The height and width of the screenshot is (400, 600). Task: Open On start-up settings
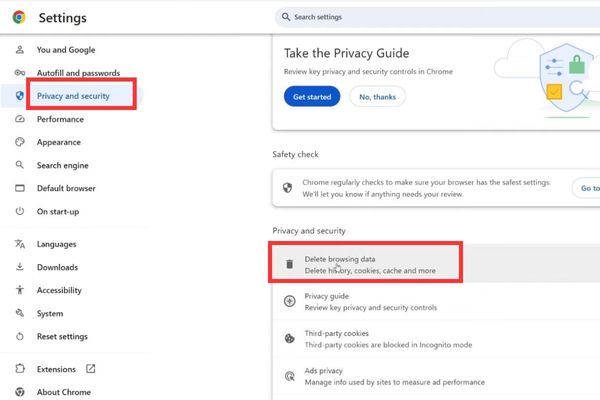point(58,211)
